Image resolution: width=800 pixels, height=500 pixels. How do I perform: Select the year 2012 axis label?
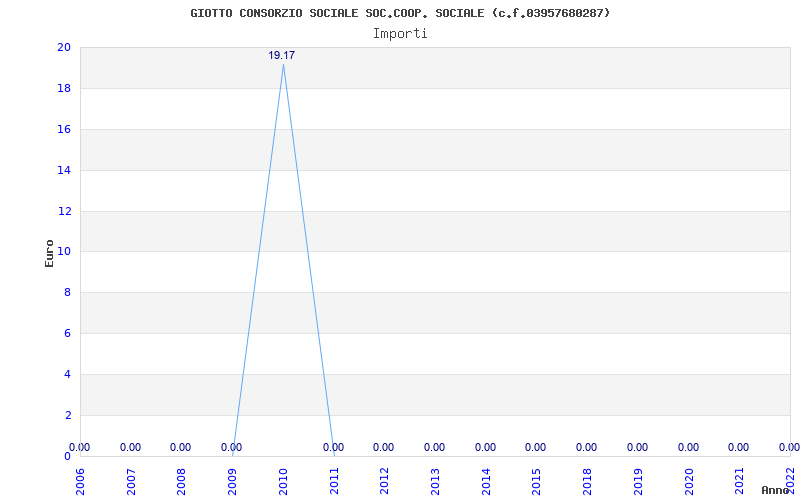tap(385, 482)
